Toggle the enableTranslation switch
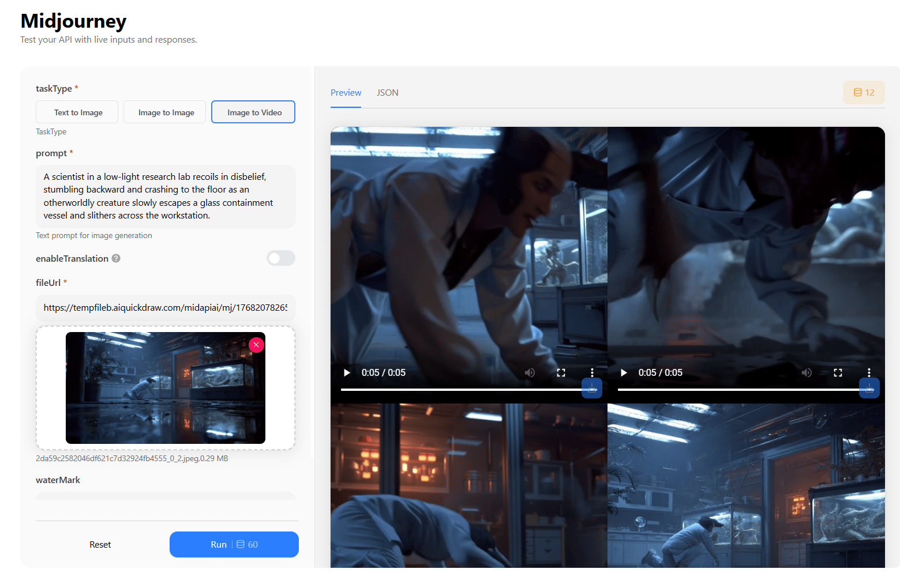Viewport: 900px width, 588px height. [x=281, y=258]
